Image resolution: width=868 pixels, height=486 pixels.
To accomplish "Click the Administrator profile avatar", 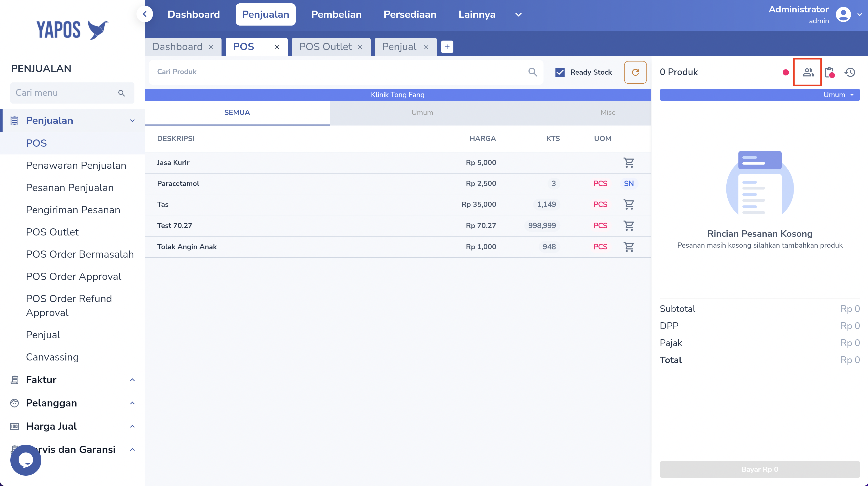I will [x=843, y=14].
